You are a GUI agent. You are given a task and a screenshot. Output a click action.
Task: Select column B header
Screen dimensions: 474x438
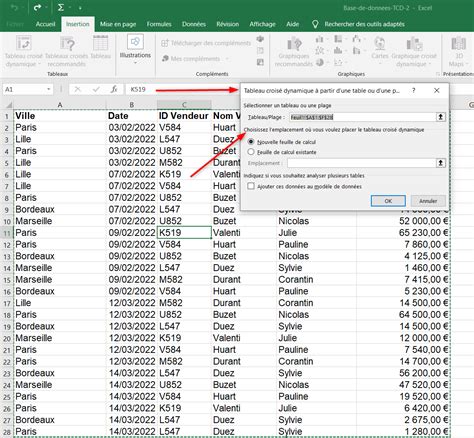tap(132, 105)
